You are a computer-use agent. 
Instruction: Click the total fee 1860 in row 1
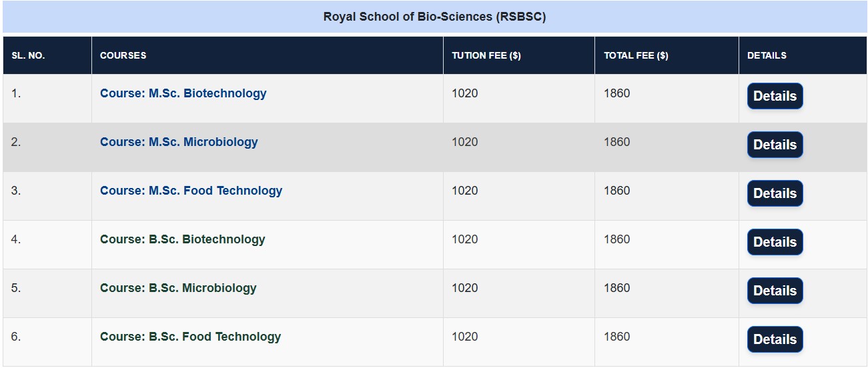616,93
